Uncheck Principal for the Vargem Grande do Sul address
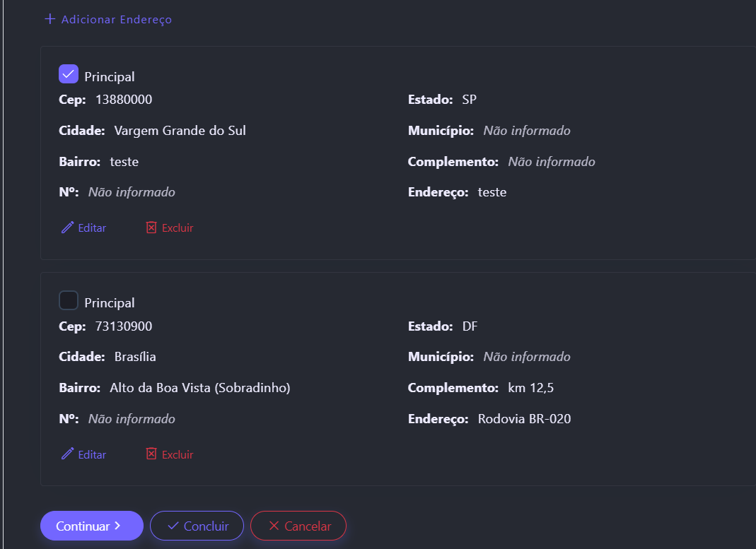The width and height of the screenshot is (756, 549). coord(69,74)
